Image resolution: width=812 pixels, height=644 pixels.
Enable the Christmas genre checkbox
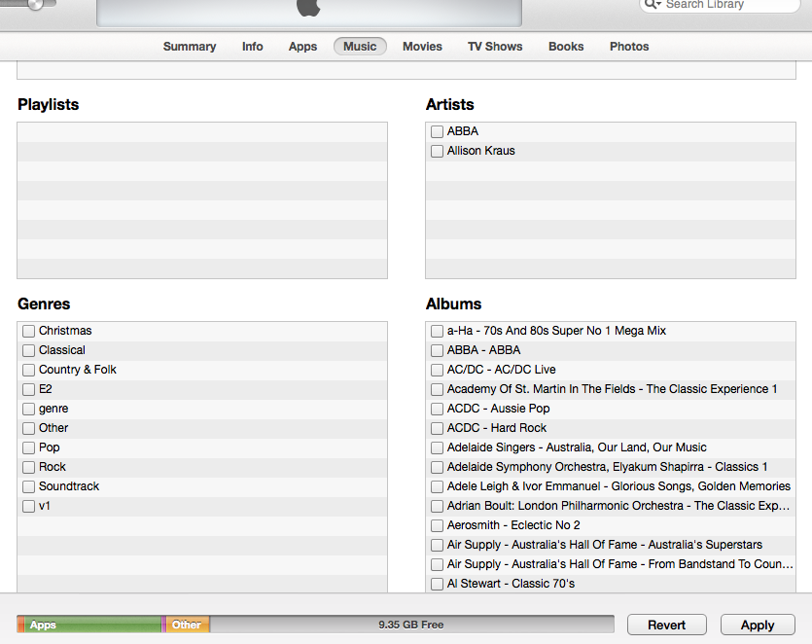pos(28,331)
